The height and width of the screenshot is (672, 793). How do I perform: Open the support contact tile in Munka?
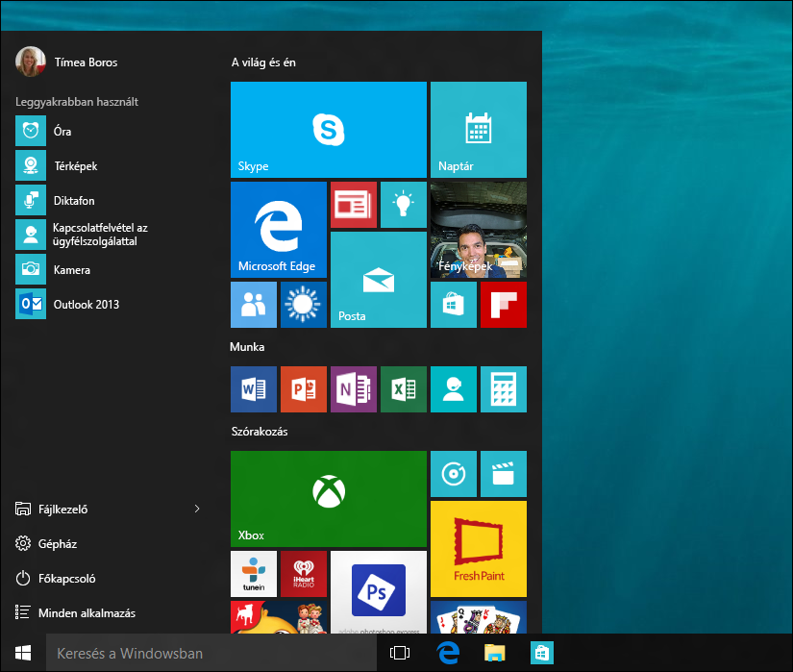click(454, 389)
